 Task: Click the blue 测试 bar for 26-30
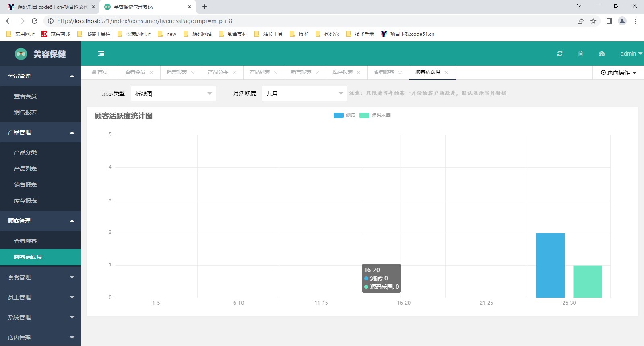coord(550,266)
